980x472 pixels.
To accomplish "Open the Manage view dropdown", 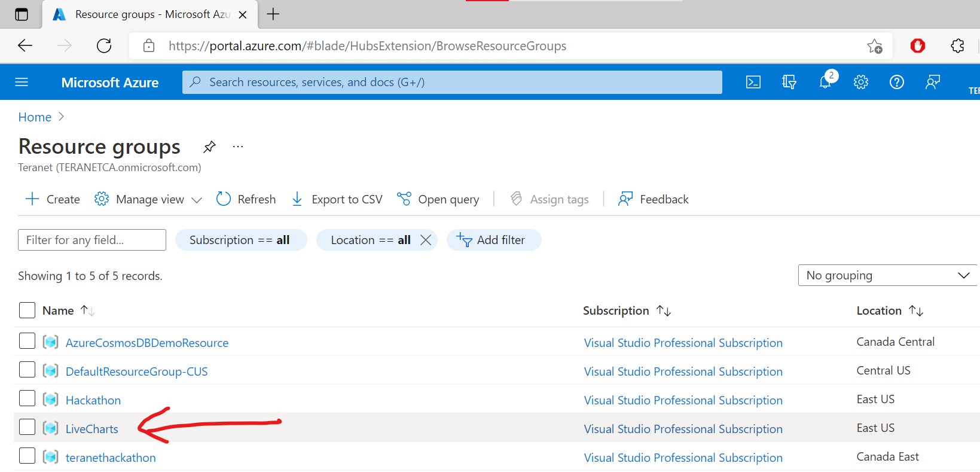I will (149, 199).
